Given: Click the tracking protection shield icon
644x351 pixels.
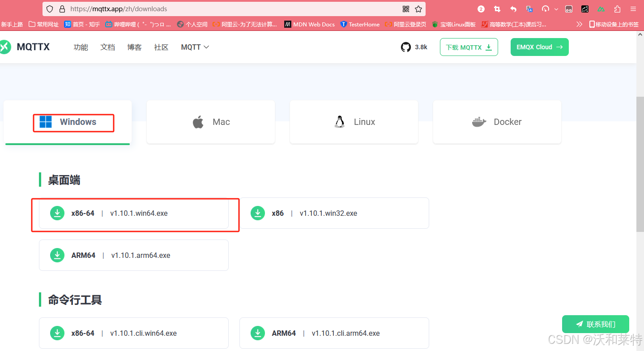Looking at the screenshot, I should (x=50, y=9).
